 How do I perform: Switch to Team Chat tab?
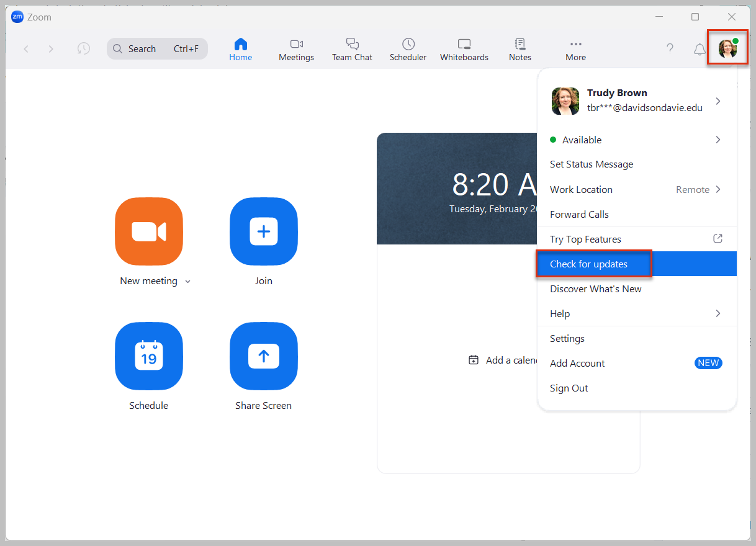click(352, 50)
